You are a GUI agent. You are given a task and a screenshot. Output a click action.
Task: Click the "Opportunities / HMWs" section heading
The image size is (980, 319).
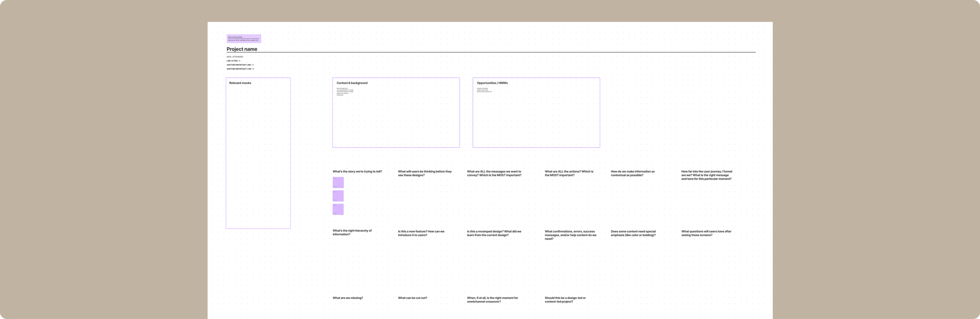click(492, 83)
